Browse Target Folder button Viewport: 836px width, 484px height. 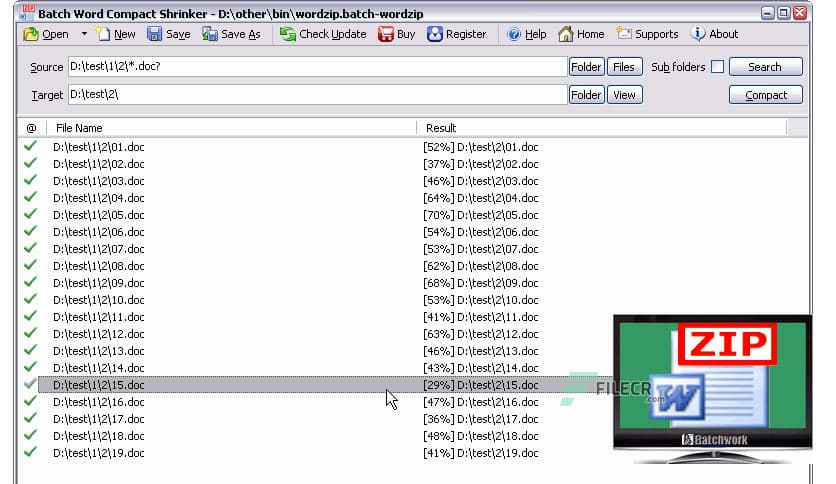[x=586, y=95]
